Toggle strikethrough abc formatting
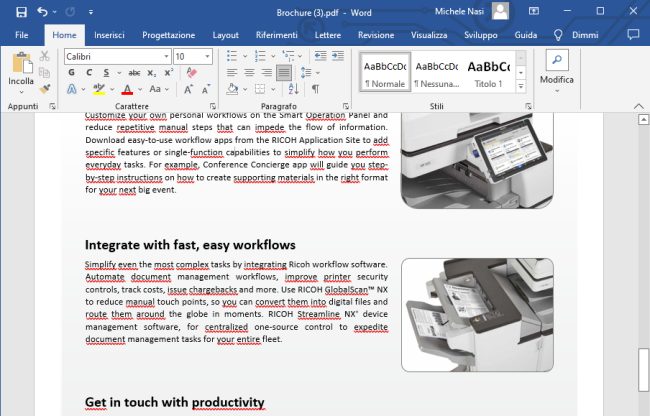 click(134, 73)
